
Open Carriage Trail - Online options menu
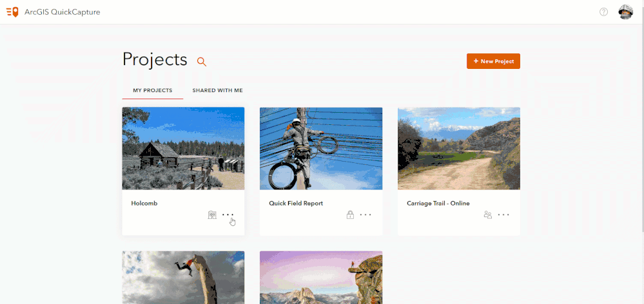point(503,214)
